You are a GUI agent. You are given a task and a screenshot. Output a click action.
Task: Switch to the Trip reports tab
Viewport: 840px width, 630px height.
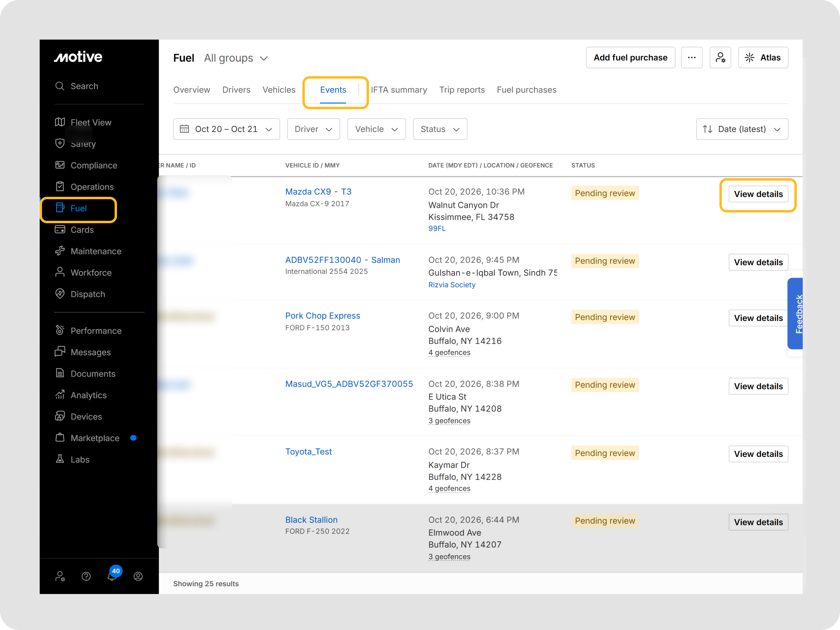(x=462, y=90)
